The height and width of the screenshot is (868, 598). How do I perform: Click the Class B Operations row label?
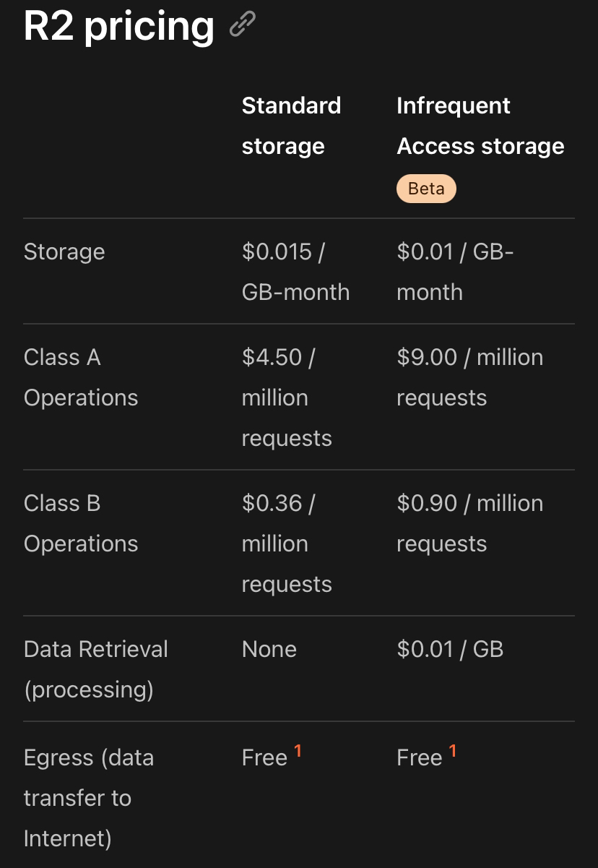pos(80,523)
